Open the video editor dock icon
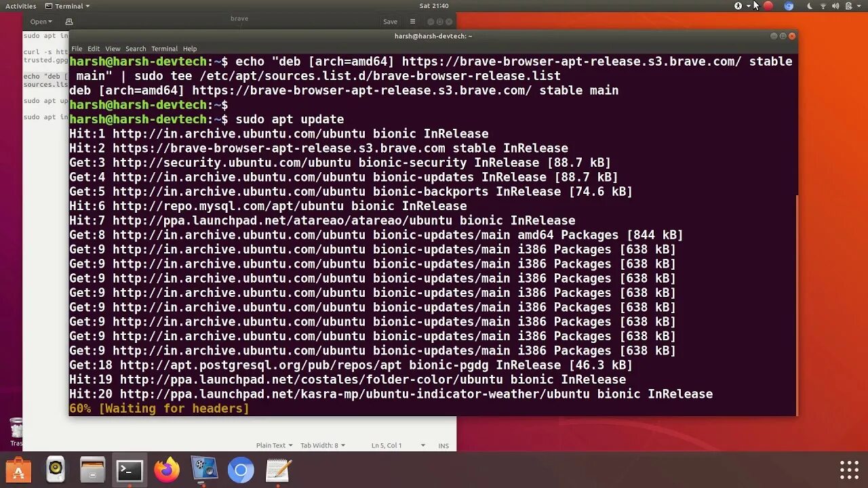868x488 pixels. coord(204,469)
